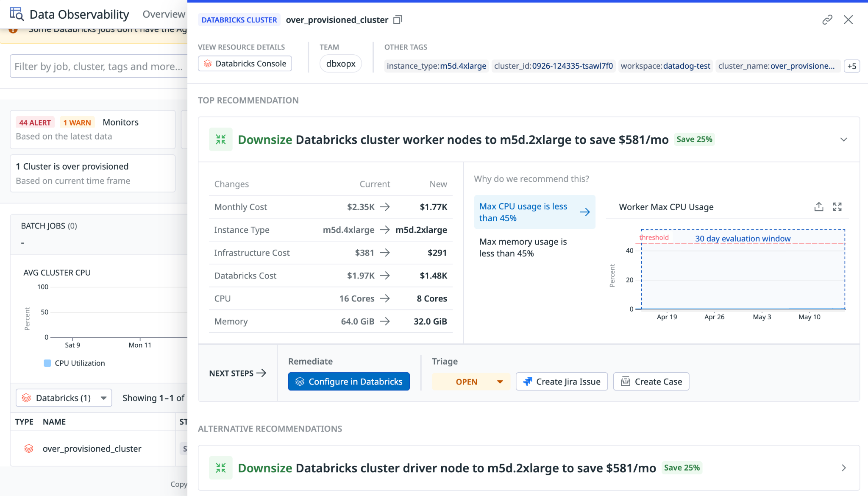
Task: Click the BATCH JOBS (0) heading
Action: click(49, 226)
